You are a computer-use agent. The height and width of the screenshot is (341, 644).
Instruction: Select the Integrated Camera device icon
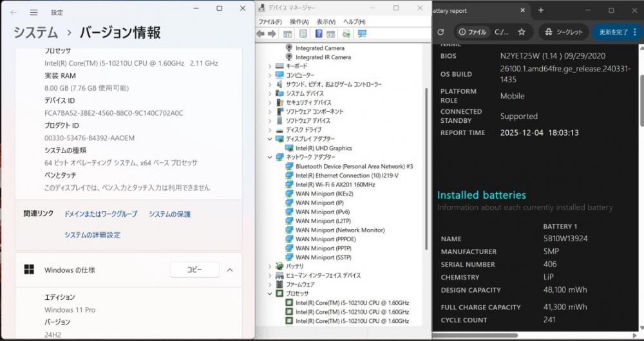point(289,48)
